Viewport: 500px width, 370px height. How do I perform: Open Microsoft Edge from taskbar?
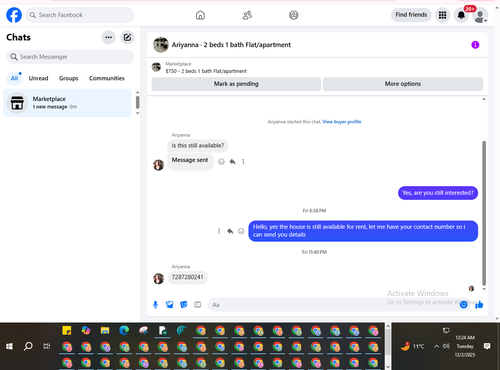pyautogui.click(x=124, y=330)
